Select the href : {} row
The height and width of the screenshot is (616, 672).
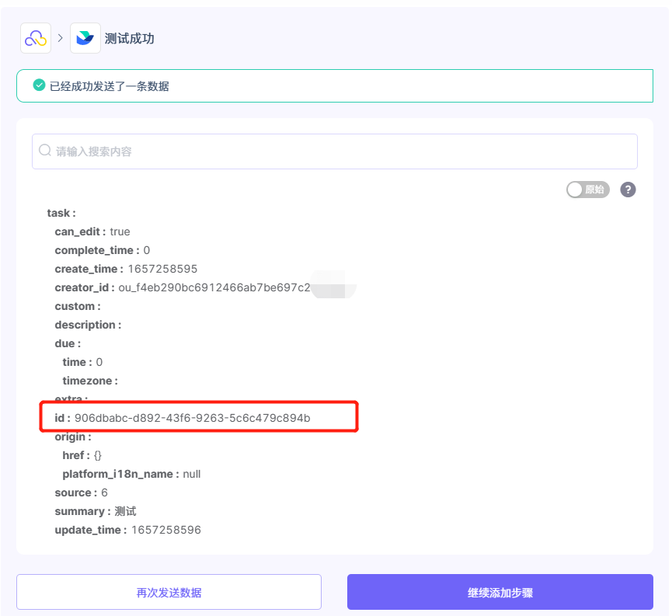click(x=82, y=455)
